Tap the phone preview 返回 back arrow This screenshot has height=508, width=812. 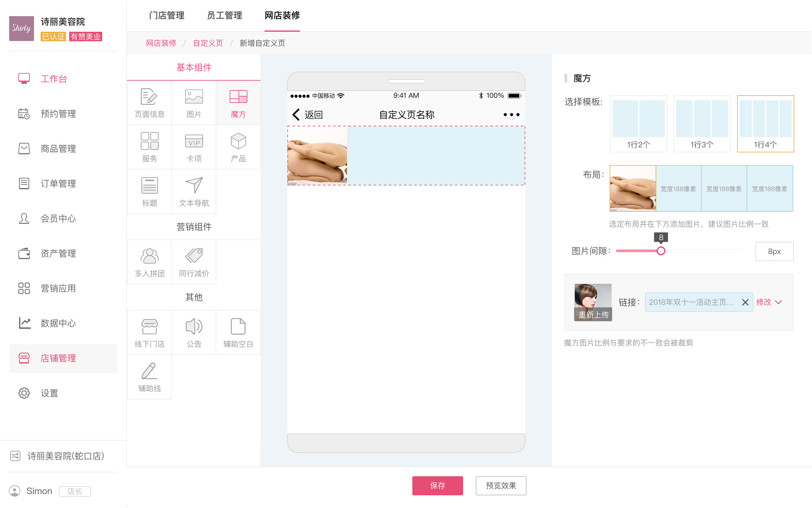[296, 115]
